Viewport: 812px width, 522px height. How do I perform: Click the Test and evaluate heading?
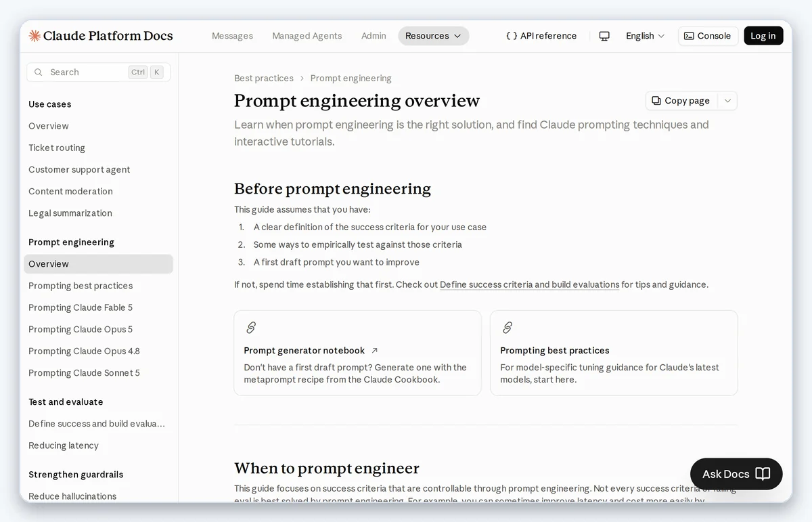point(66,402)
